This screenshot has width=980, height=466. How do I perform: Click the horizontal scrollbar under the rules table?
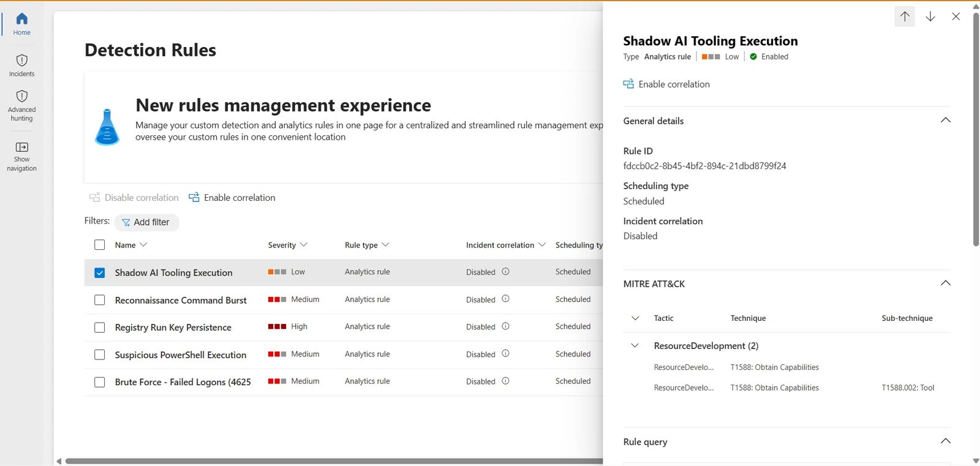point(334,461)
